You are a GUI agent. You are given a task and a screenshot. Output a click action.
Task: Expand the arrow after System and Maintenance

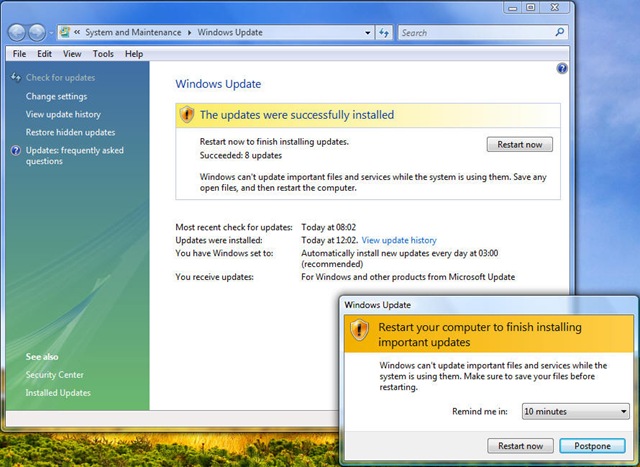(189, 33)
